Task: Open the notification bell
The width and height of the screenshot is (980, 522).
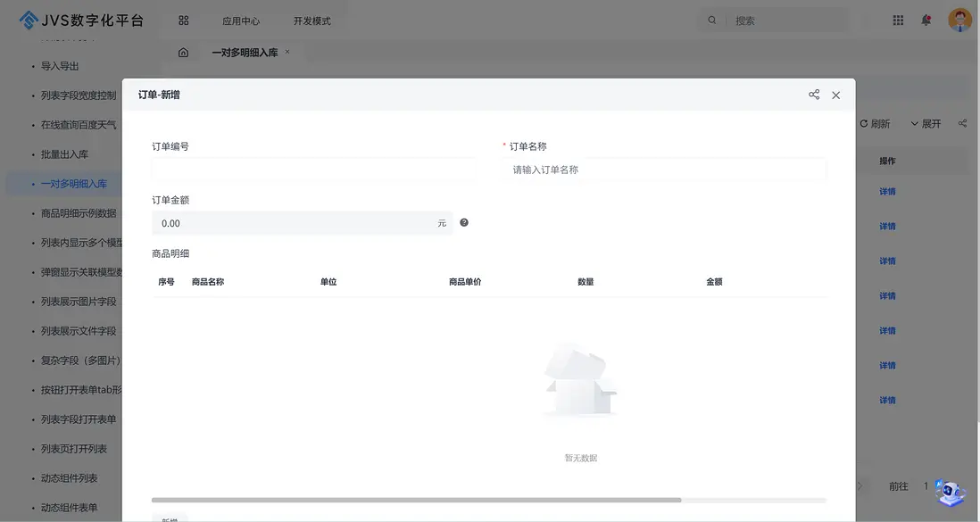Action: [x=926, y=21]
